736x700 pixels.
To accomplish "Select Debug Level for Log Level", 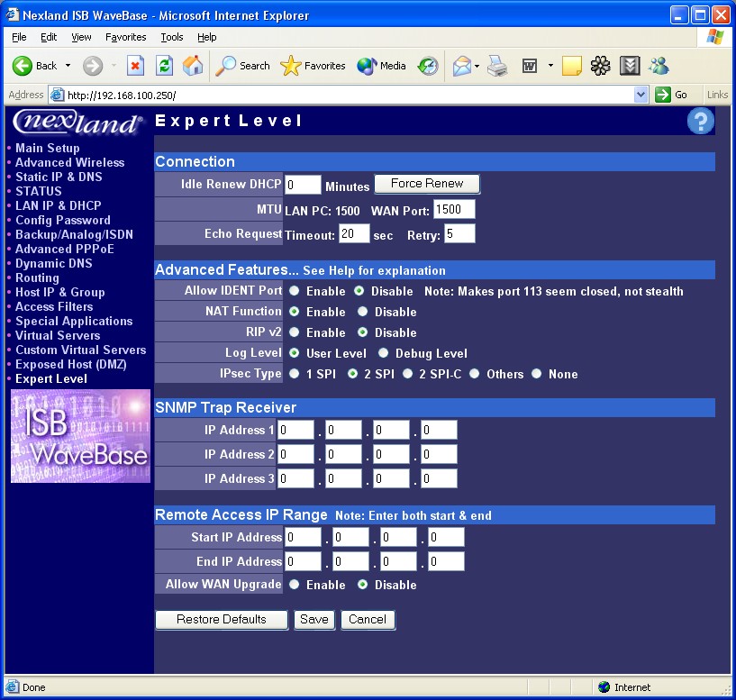I will 383,353.
